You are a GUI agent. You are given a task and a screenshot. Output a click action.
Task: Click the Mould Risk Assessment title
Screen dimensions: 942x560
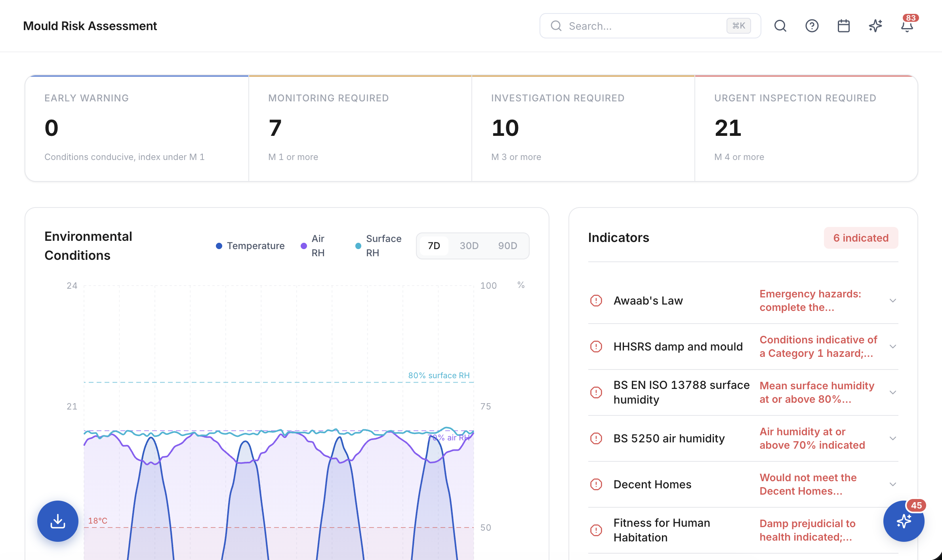[x=90, y=26]
